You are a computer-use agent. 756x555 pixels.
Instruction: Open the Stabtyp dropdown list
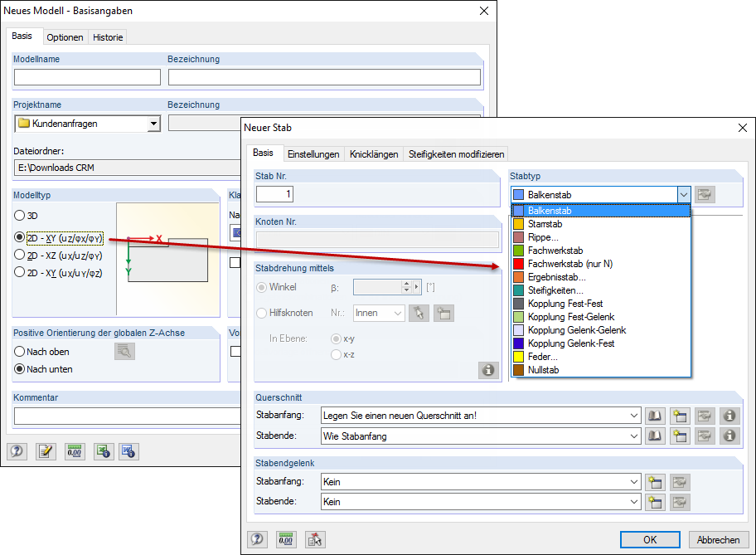pyautogui.click(x=685, y=194)
